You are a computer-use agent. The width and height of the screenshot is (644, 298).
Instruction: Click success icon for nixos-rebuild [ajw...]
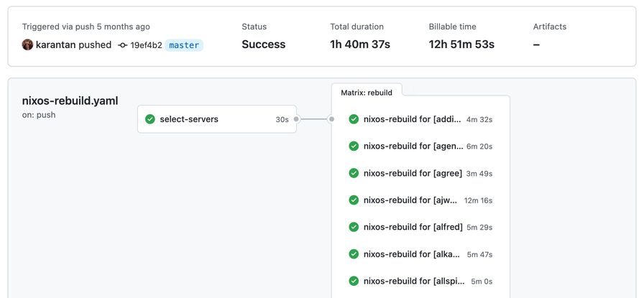pyautogui.click(x=354, y=200)
